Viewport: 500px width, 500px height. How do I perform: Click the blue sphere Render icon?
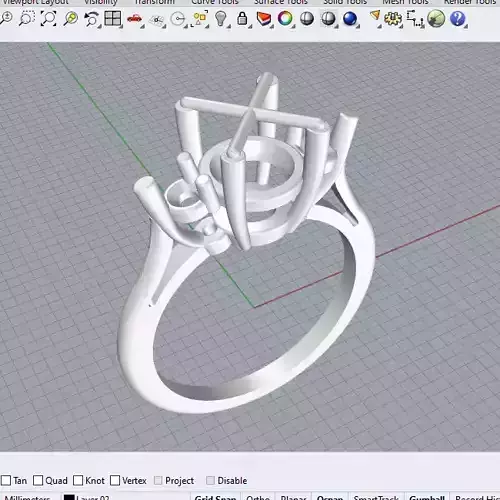click(x=350, y=19)
